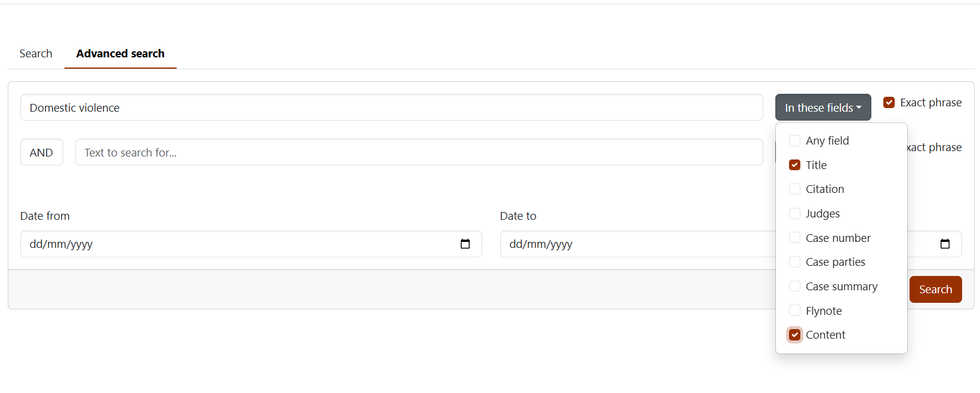Click the red Search button
The height and width of the screenshot is (393, 980).
coord(935,289)
